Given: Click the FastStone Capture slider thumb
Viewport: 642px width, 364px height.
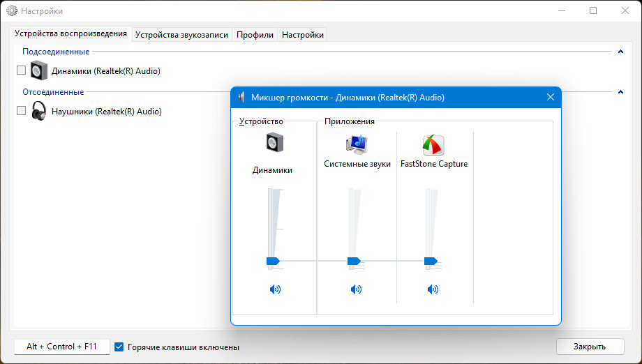Looking at the screenshot, I should [x=431, y=261].
